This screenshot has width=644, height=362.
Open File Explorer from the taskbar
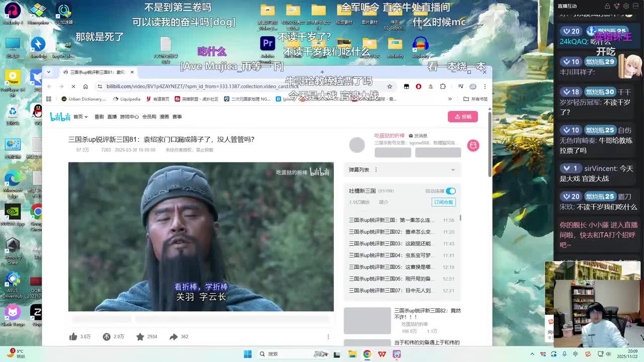[352, 354]
